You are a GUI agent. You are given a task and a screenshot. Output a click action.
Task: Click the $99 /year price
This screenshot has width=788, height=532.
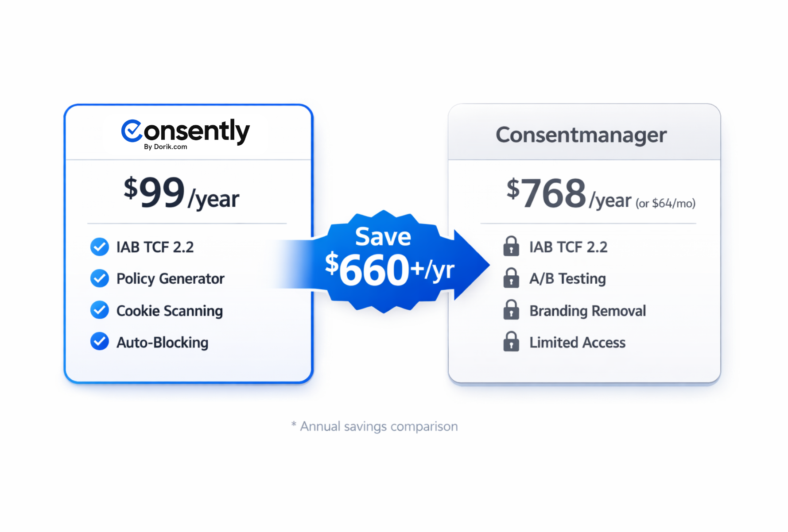[x=181, y=193]
